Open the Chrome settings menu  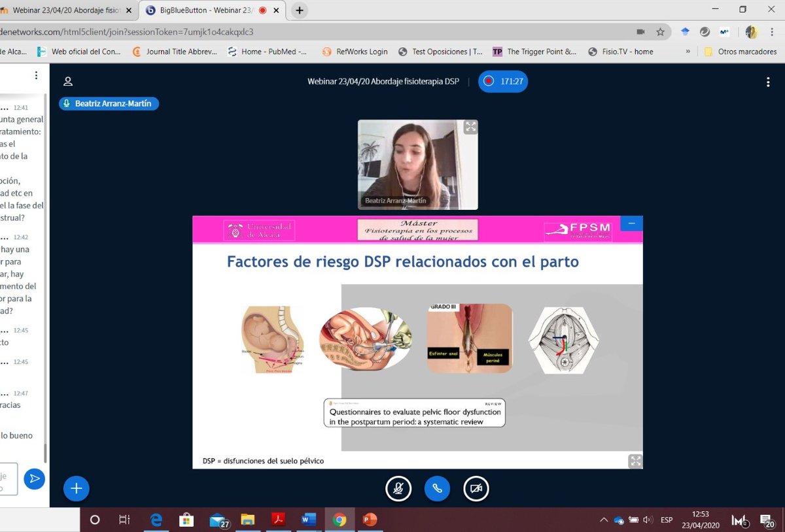click(x=772, y=31)
